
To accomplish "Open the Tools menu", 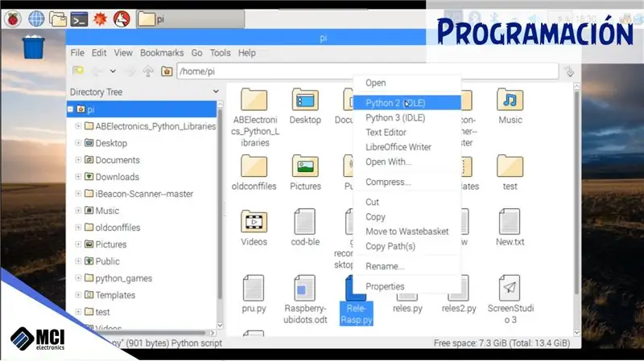I will point(220,53).
